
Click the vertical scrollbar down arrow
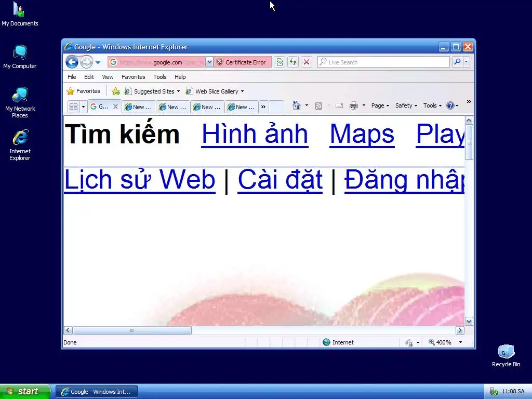[x=469, y=321]
